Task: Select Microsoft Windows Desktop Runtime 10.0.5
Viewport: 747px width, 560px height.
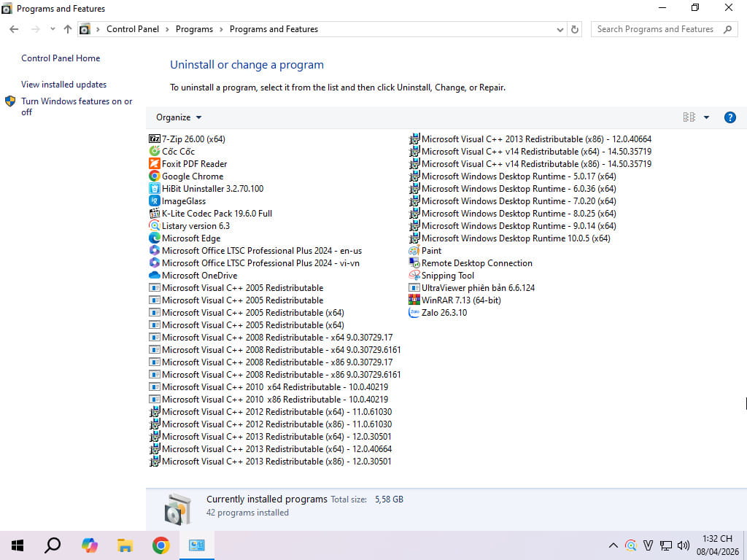Action: pyautogui.click(x=510, y=238)
